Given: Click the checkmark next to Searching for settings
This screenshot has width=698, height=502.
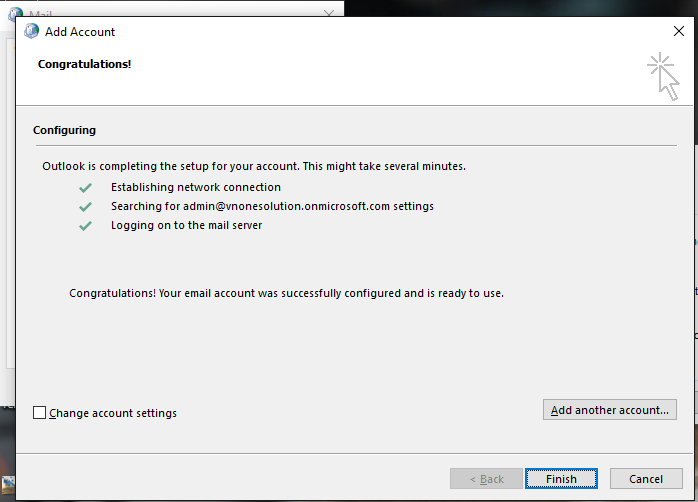Looking at the screenshot, I should click(85, 206).
